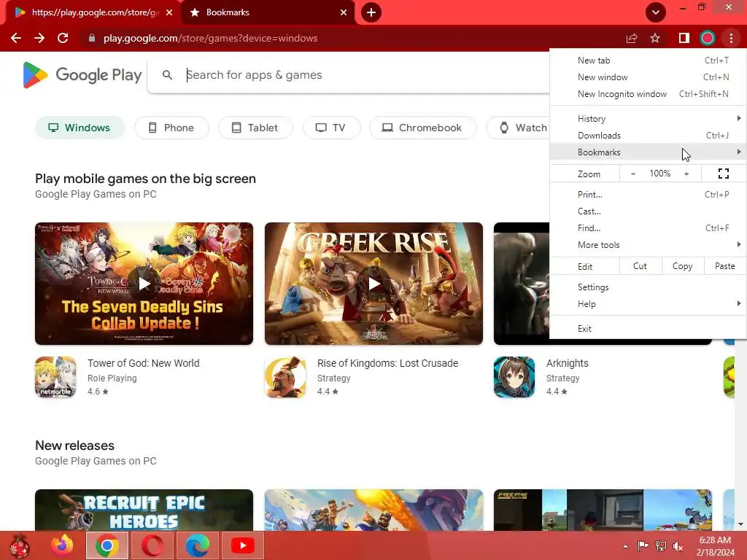
Task: Open the Arknights app icon
Action: [514, 377]
